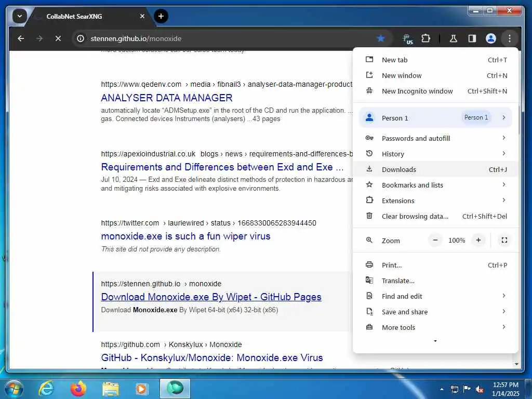
Task: Click the Person 1 badge chip
Action: click(476, 117)
